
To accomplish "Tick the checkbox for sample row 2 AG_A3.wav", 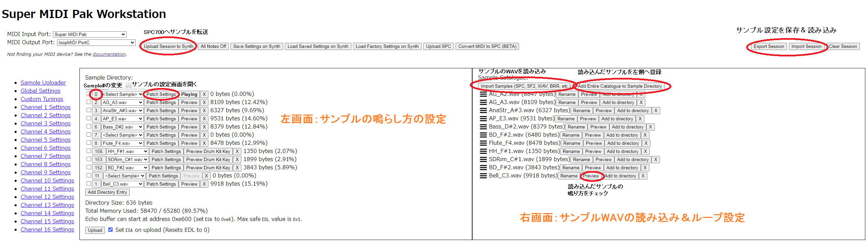I will pos(89,102).
